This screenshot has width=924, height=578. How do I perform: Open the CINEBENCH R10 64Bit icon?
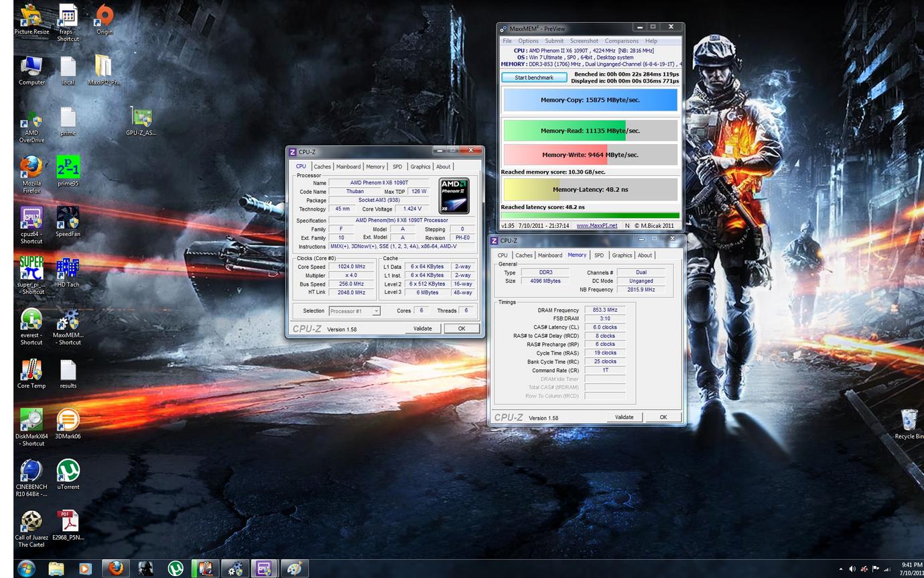pyautogui.click(x=31, y=479)
